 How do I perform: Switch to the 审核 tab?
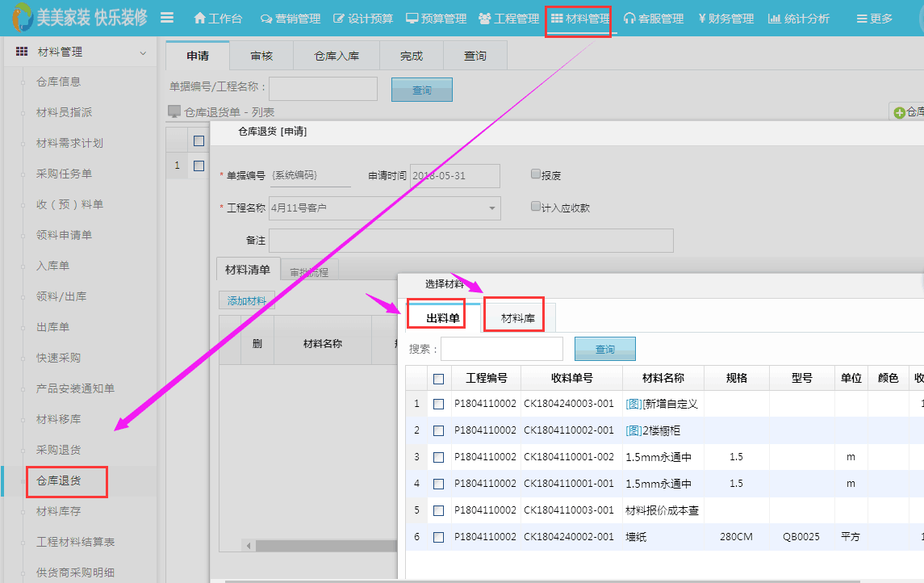[260, 56]
